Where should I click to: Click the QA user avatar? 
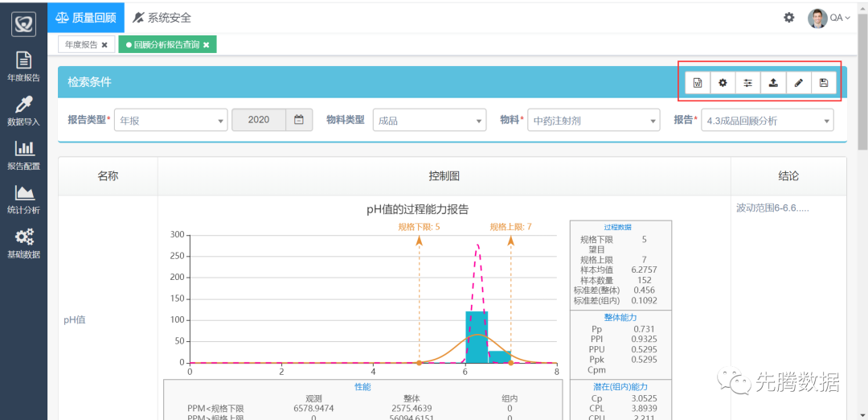[817, 18]
